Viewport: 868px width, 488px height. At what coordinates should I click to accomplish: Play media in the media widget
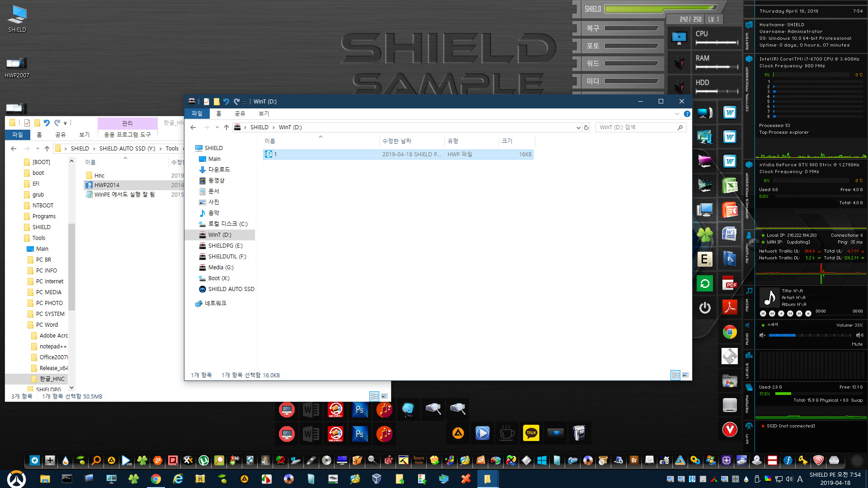click(781, 313)
